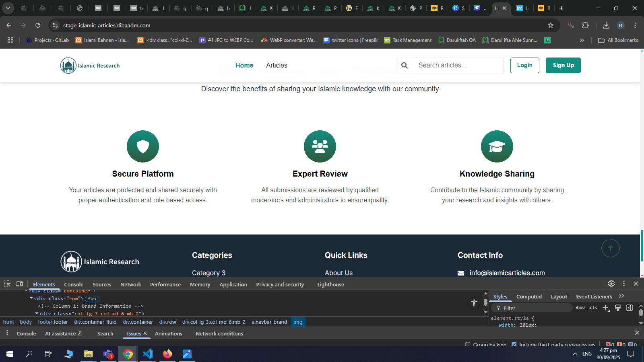Image resolution: width=644 pixels, height=362 pixels.
Task: Bookmark this page with the star icon
Action: click(x=551, y=25)
